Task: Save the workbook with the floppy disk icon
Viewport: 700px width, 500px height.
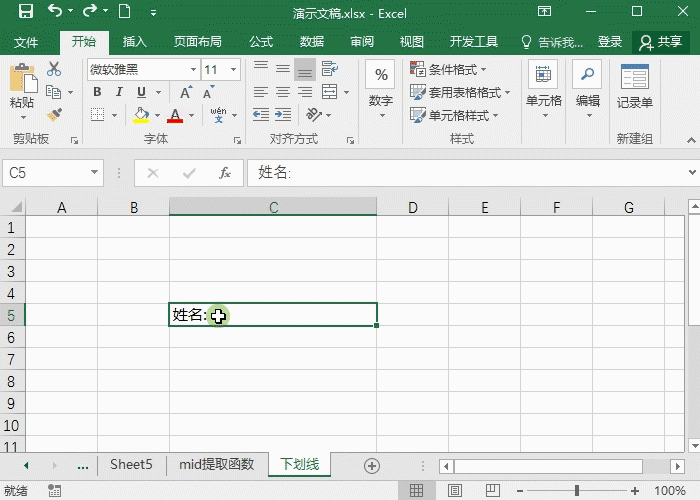Action: point(26,11)
